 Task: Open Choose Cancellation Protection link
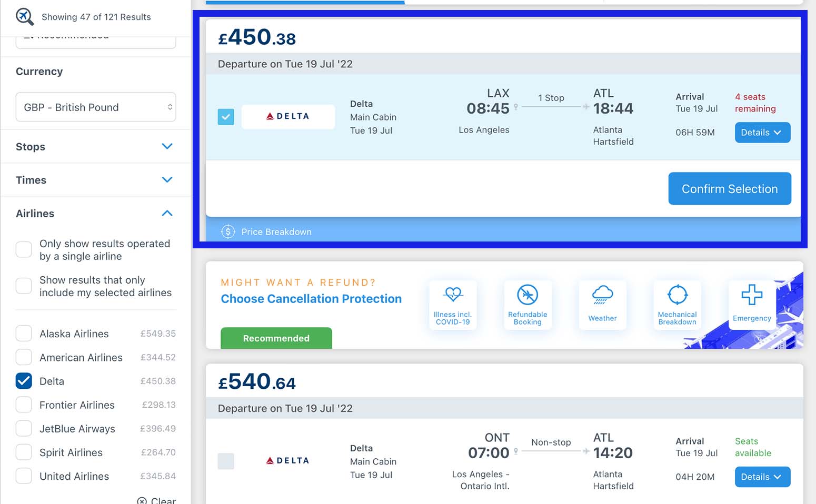tap(311, 299)
